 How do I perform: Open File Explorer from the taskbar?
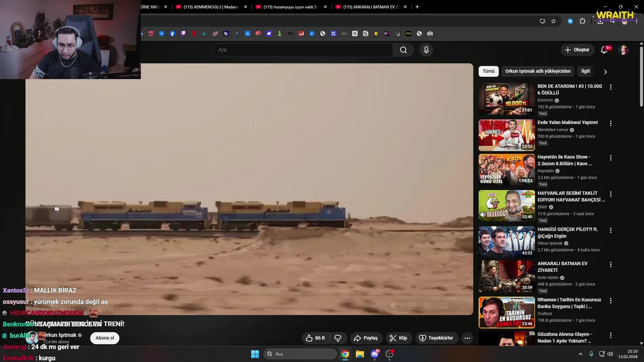click(360, 354)
